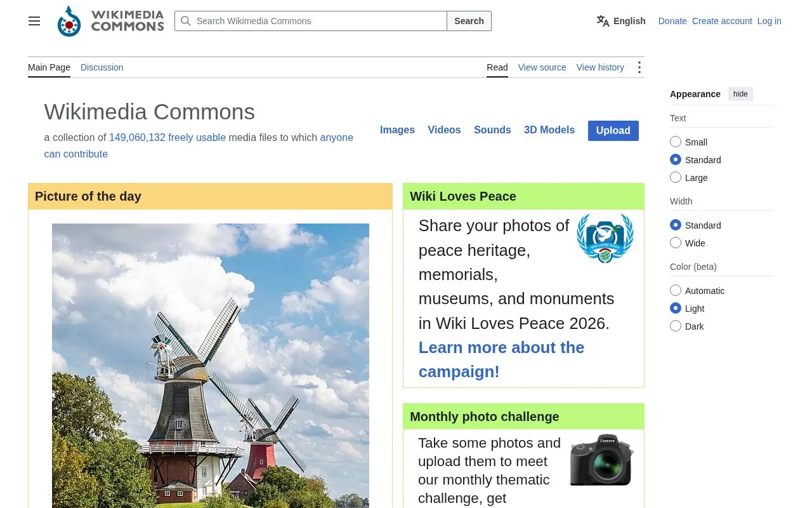Screen dimensions: 812x508
Task: Click the Wikimedia Commons logo
Action: [x=110, y=21]
